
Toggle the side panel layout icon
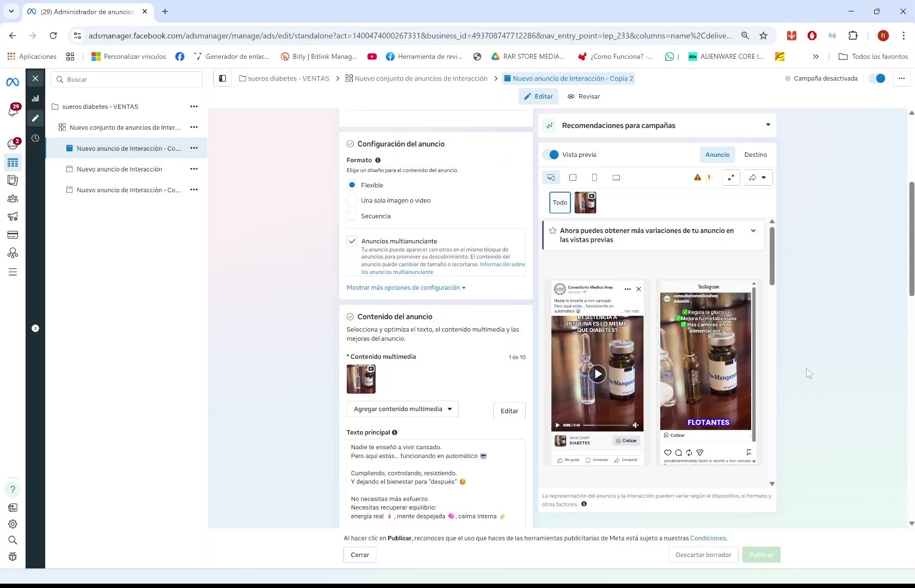pos(223,78)
